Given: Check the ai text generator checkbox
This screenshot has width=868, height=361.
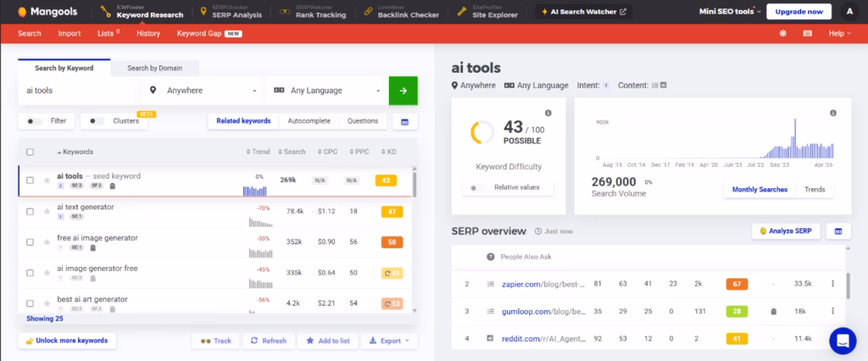Looking at the screenshot, I should (30, 212).
